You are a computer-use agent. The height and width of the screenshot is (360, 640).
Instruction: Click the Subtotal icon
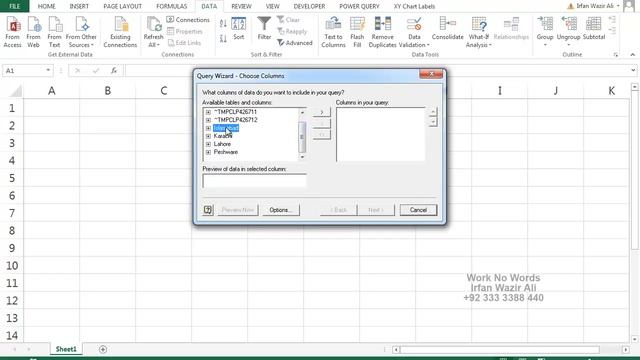point(593,29)
